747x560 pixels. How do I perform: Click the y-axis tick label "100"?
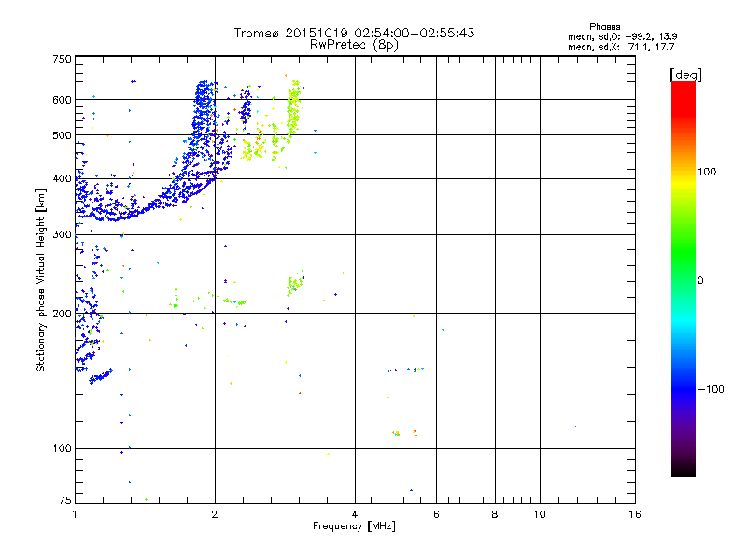click(62, 449)
